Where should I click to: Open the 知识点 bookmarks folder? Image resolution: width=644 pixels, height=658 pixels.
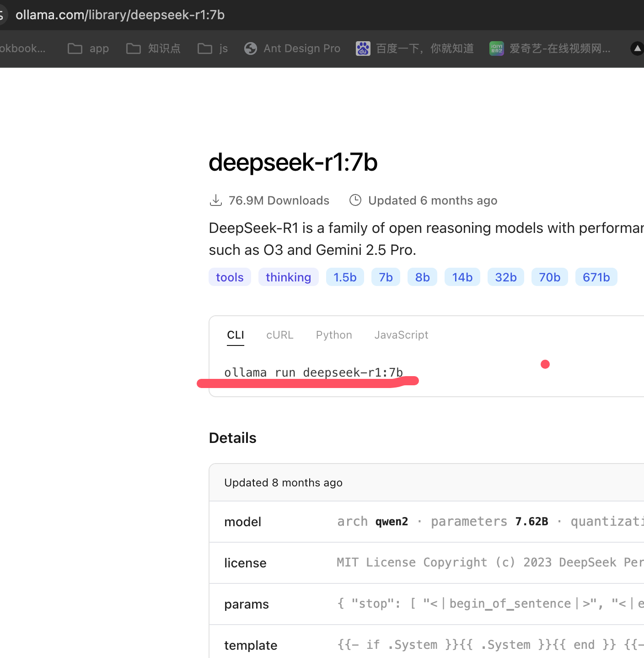coord(153,49)
